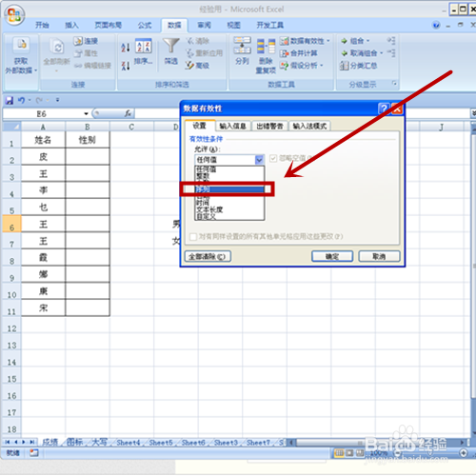
Task: Click the Select All corner of sheet
Action: point(11,127)
